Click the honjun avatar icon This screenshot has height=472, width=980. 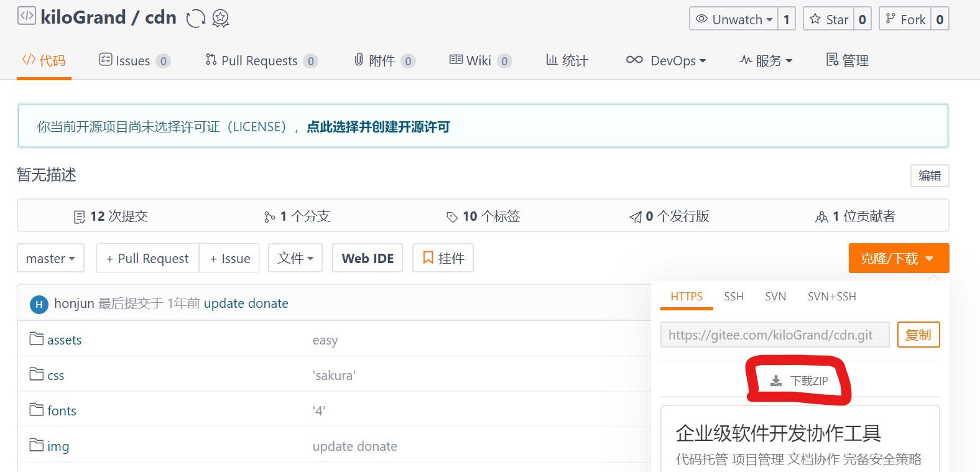click(39, 304)
